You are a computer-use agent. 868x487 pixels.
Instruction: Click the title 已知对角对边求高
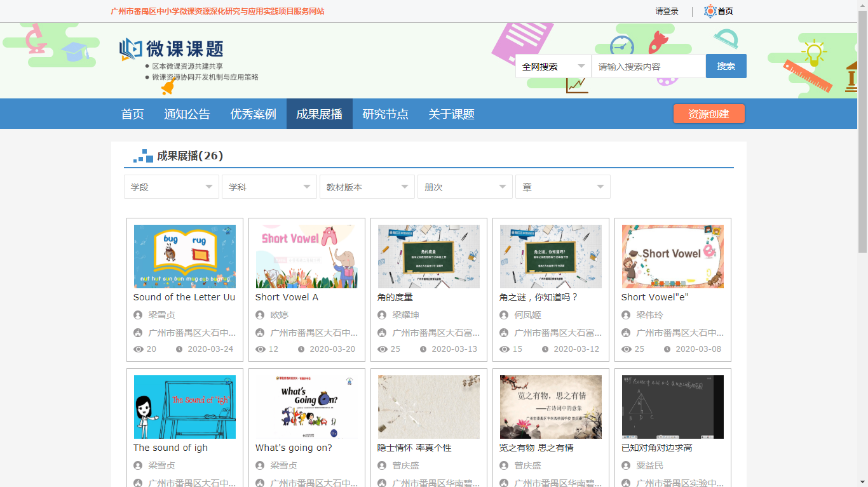tap(656, 448)
